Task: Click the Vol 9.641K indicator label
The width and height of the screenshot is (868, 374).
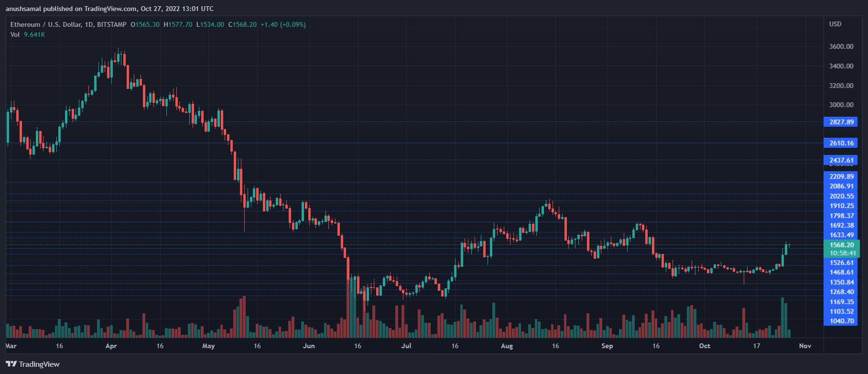Action: click(x=28, y=34)
